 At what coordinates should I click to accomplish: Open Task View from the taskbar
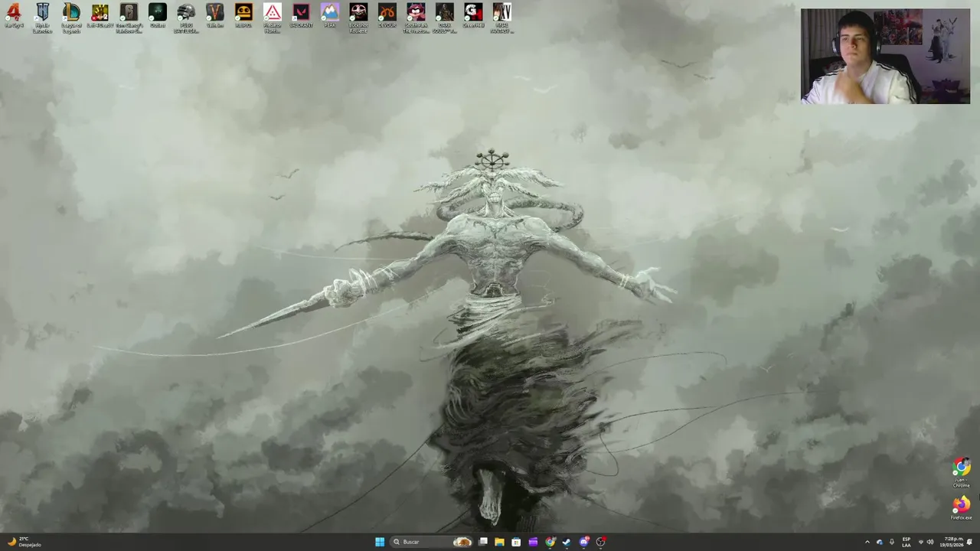(x=483, y=542)
